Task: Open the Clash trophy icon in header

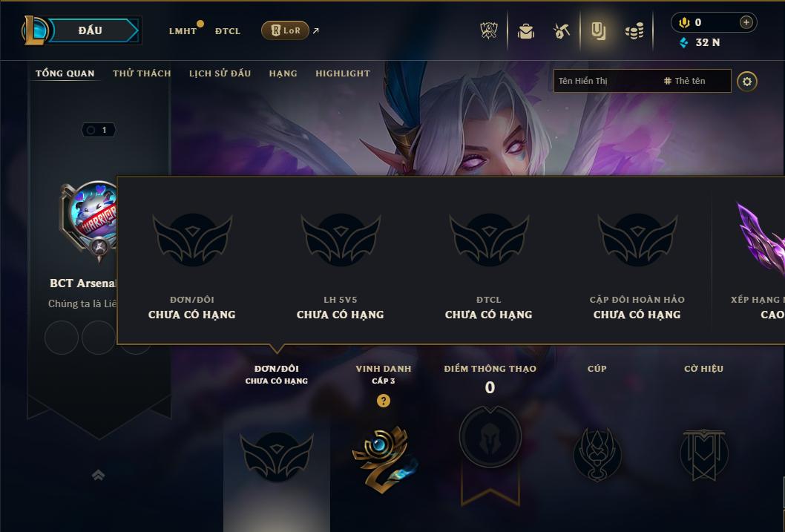Action: (x=489, y=30)
